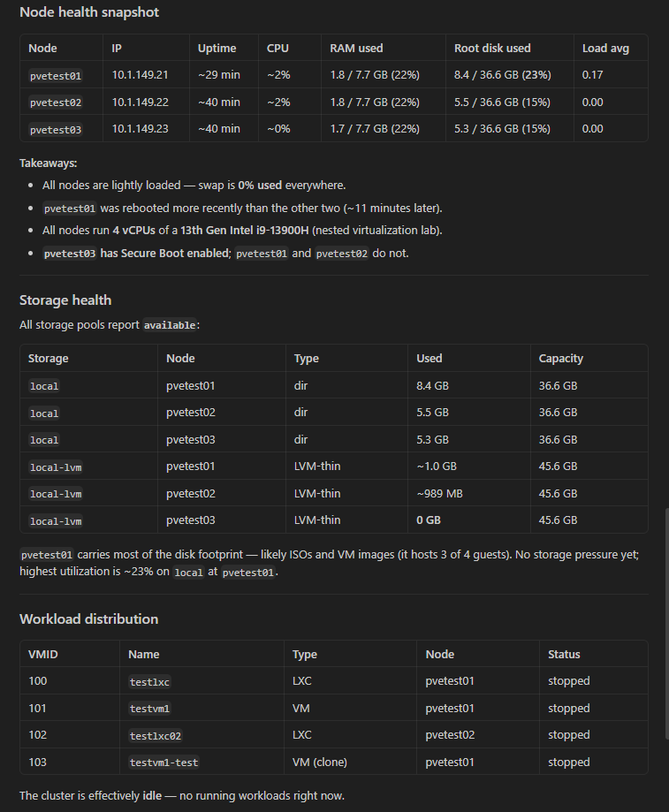This screenshot has width=669, height=812.
Task: Click the 'testlxc' guest name
Action: click(149, 682)
